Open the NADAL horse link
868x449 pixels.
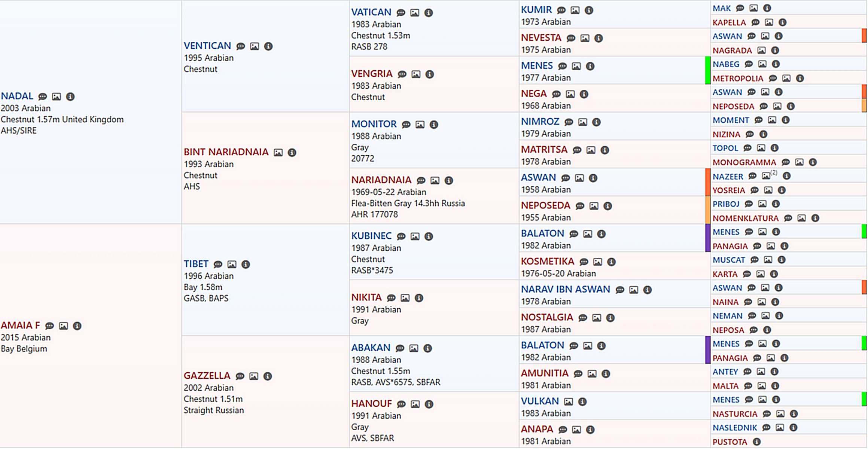(17, 96)
